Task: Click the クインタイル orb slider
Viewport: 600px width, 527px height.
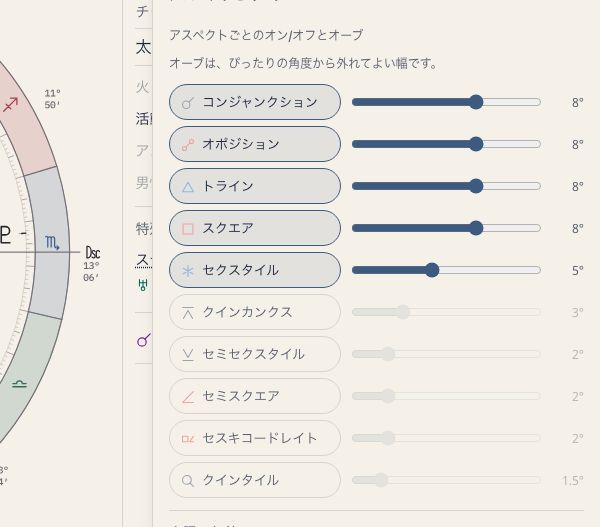Action: tap(446, 480)
